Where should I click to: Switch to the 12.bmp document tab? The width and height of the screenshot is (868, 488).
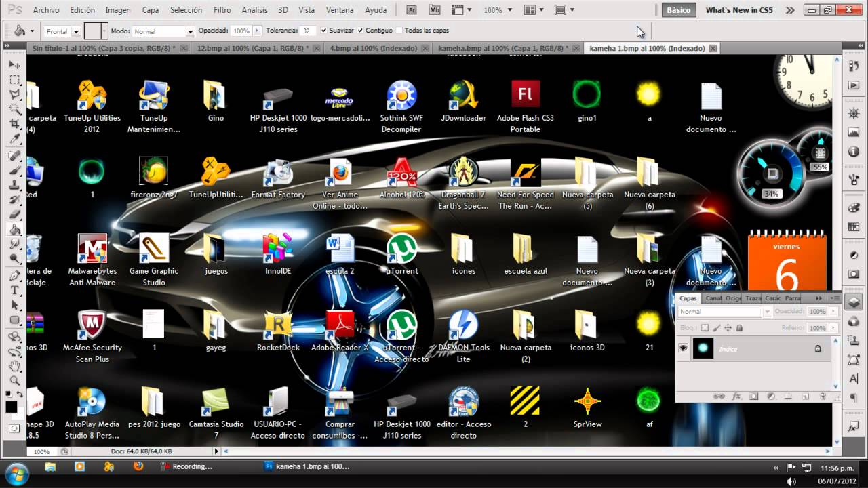click(253, 49)
